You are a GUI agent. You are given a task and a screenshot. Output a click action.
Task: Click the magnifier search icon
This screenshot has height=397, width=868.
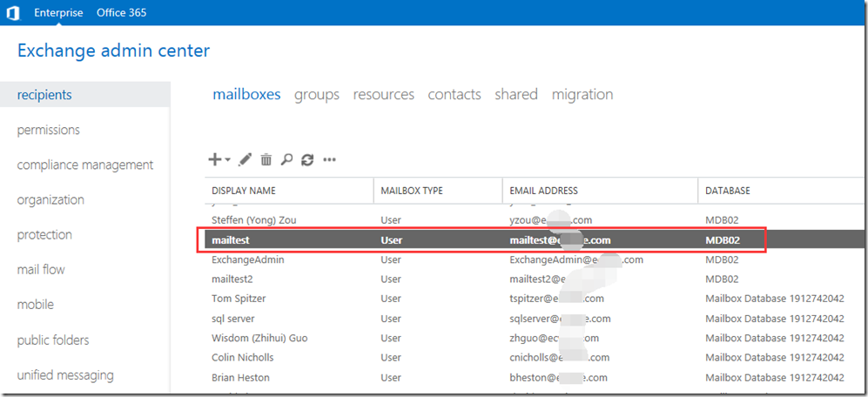click(x=286, y=160)
